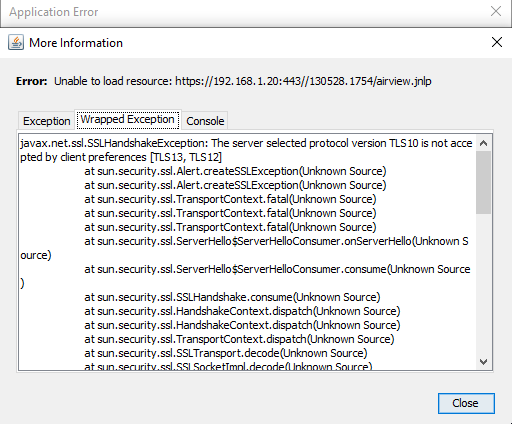Click the bold Error: label
The width and height of the screenshot is (512, 424).
[x=32, y=81]
